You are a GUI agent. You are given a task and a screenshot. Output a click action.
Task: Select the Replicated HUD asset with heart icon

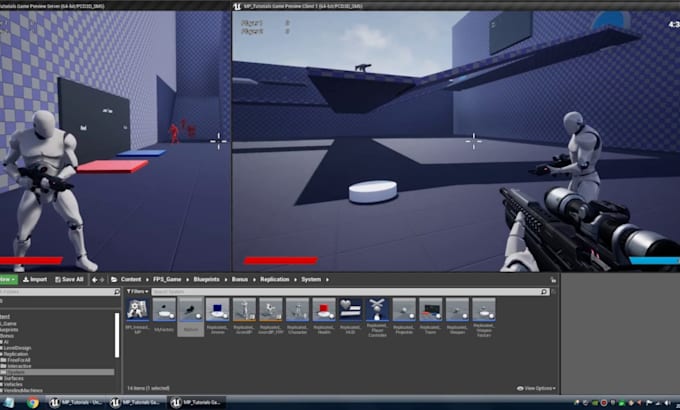pos(350,316)
